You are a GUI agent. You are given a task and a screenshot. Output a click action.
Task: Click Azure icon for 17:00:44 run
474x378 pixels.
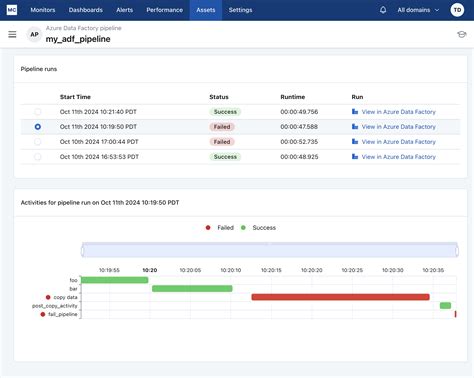click(x=355, y=142)
